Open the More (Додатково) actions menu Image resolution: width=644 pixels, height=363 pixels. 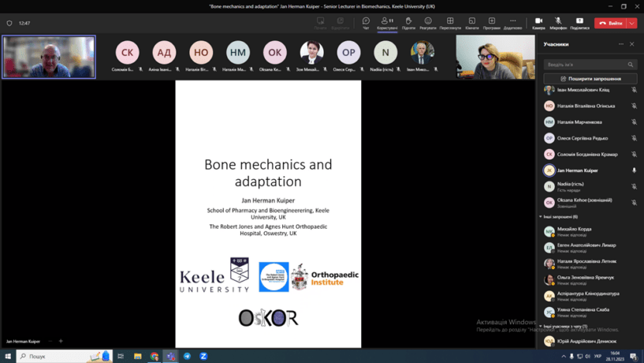click(512, 23)
